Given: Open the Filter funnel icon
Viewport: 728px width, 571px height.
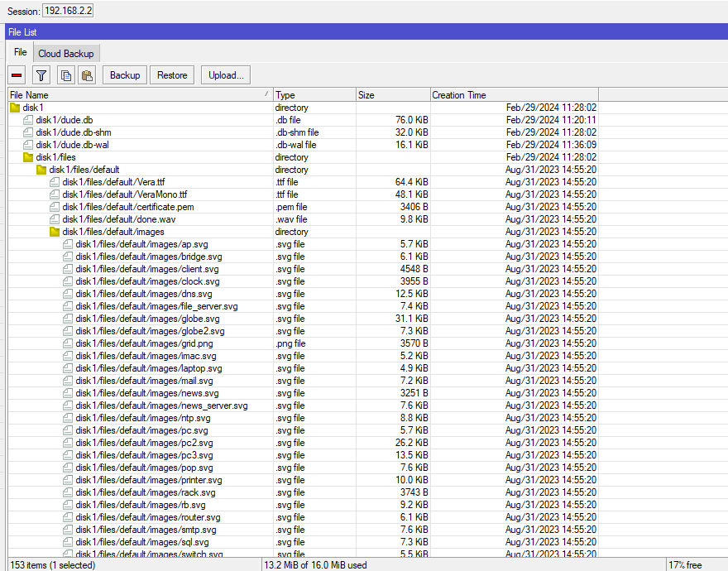Looking at the screenshot, I should click(41, 75).
